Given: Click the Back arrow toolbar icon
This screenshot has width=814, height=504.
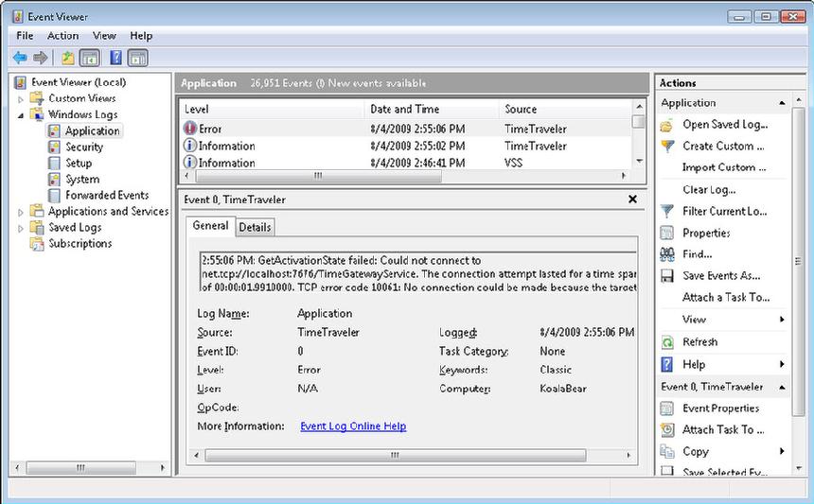Looking at the screenshot, I should point(20,58).
